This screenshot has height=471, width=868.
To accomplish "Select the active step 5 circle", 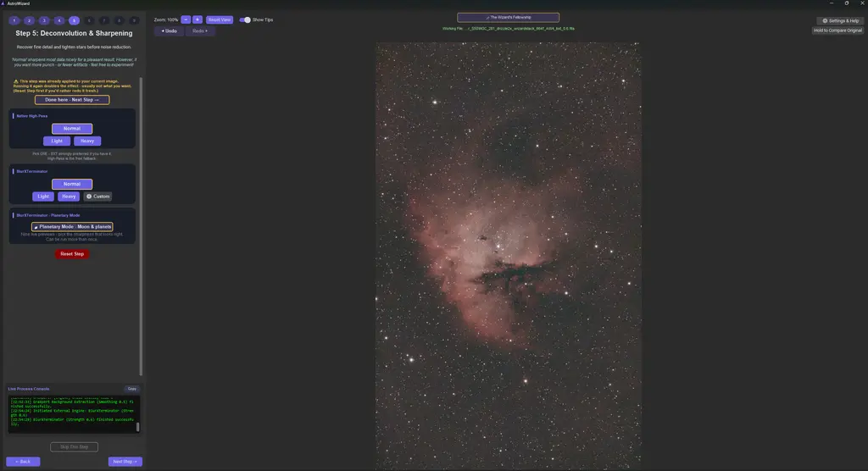I will click(75, 20).
